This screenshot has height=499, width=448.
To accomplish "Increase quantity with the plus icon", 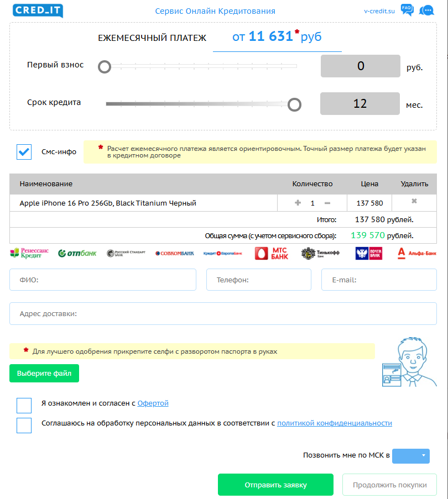I will coord(298,203).
